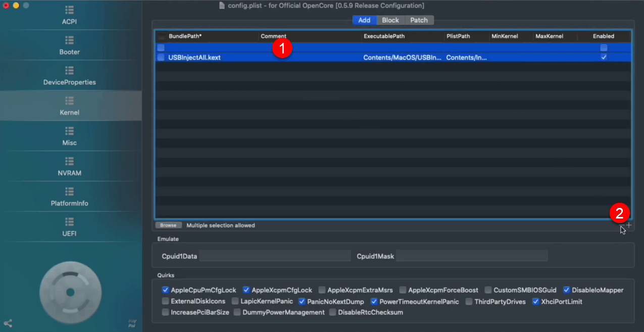
Task: Enable the ExternalDiskIcons quirk
Action: [166, 301]
